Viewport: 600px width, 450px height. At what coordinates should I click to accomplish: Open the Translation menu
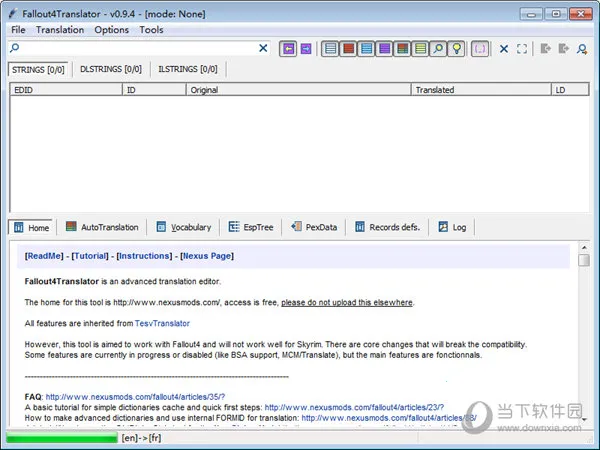pyautogui.click(x=60, y=30)
